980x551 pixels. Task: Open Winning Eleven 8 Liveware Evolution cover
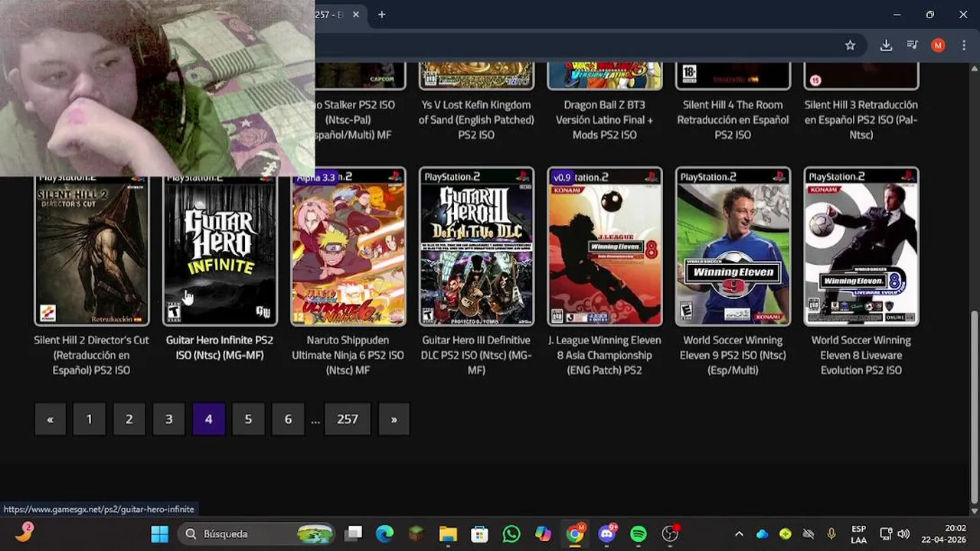pos(861,246)
